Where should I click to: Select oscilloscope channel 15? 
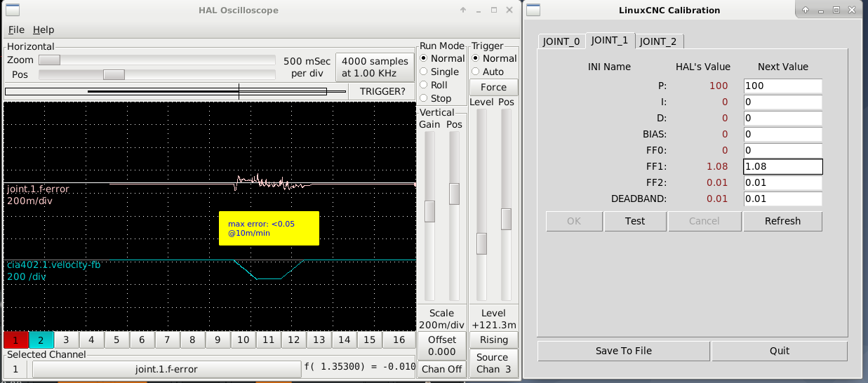tap(369, 340)
